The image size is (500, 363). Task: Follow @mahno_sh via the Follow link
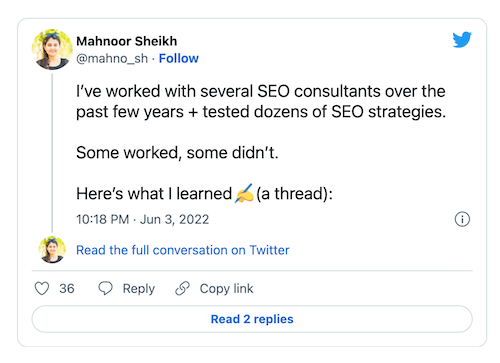tap(179, 58)
